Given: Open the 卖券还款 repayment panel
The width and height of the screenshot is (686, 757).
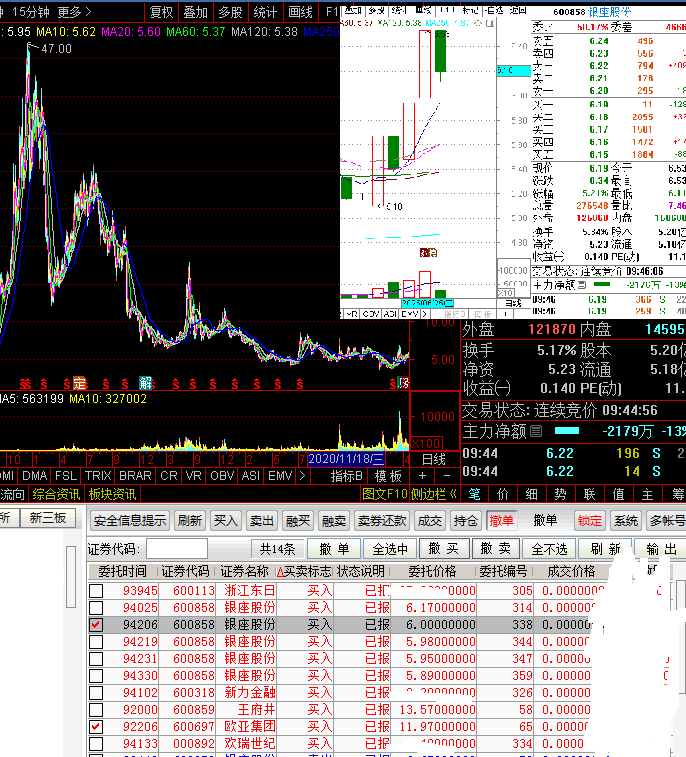Looking at the screenshot, I should click(x=382, y=521).
